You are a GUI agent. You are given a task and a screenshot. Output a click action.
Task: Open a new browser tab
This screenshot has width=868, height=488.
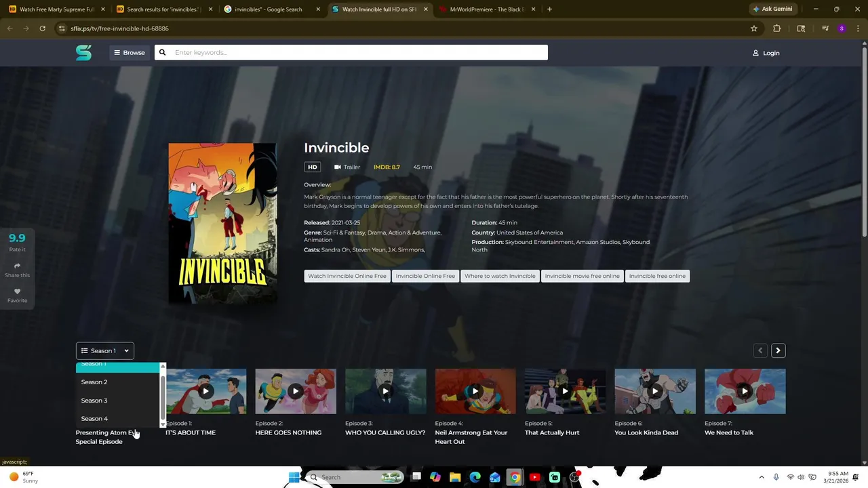point(549,9)
